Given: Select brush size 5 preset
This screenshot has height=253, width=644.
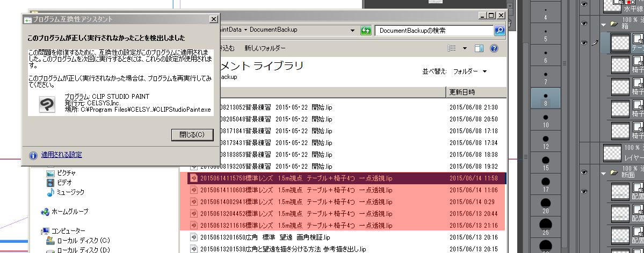Looking at the screenshot, I should pyautogui.click(x=545, y=34).
